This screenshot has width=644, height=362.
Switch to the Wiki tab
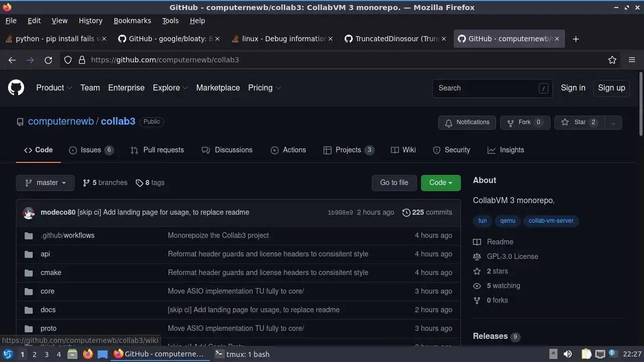tap(403, 150)
